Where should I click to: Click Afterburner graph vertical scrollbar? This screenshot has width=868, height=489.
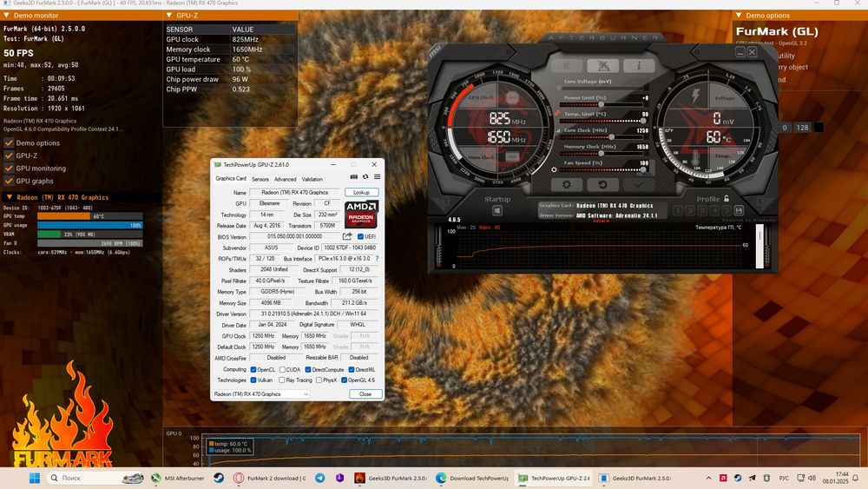(x=759, y=247)
